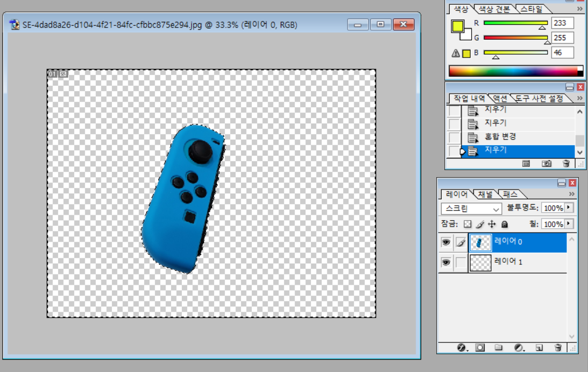588x372 pixels.
Task: Add a layer mask to 레이어 0
Action: coord(480,348)
